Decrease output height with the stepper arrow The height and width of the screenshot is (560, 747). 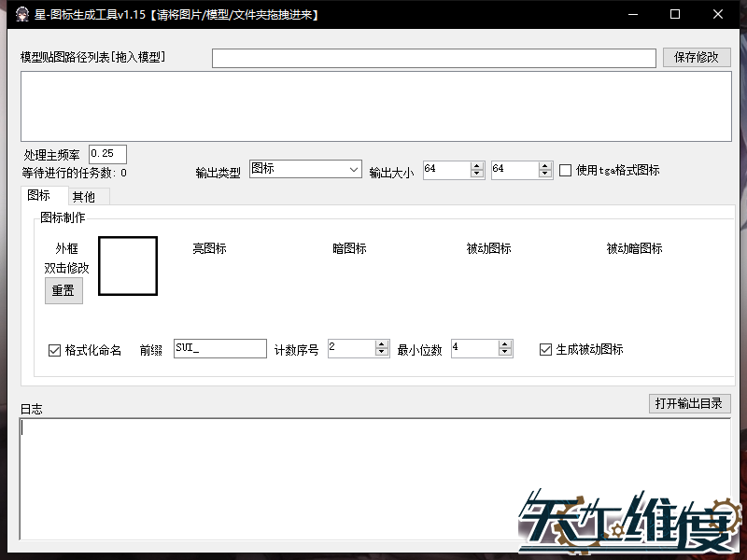(x=543, y=174)
